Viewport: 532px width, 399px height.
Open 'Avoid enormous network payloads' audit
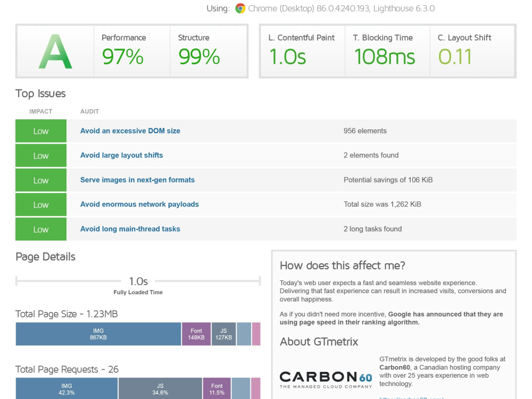point(139,204)
